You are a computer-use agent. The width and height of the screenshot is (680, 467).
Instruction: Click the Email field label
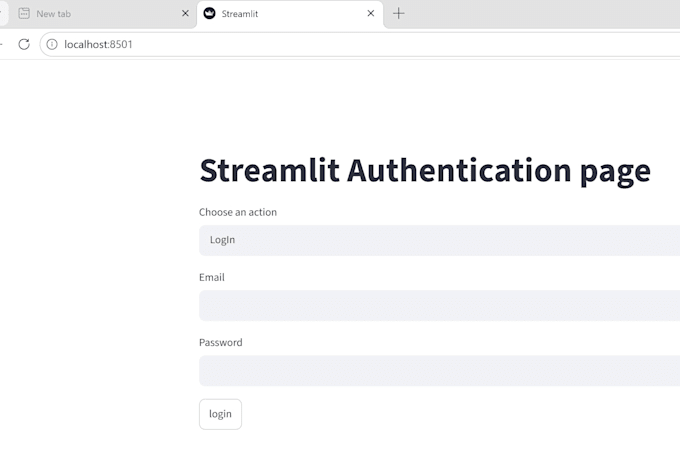(x=212, y=277)
